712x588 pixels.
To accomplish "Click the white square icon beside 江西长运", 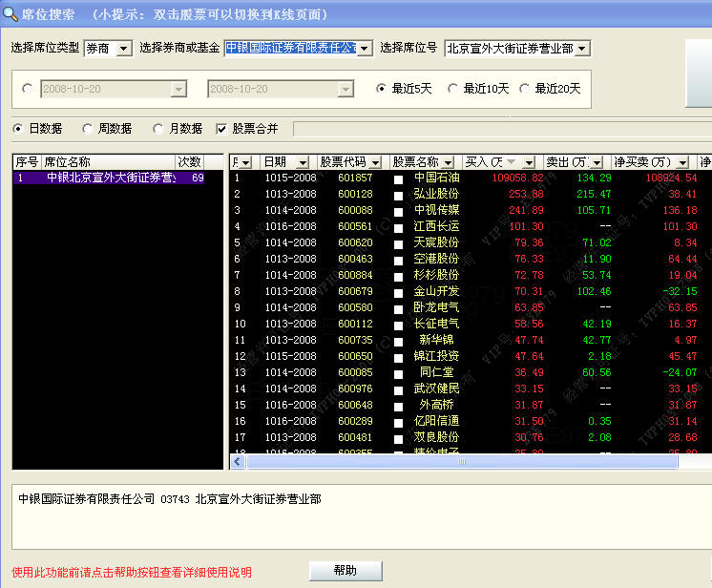I will (399, 227).
